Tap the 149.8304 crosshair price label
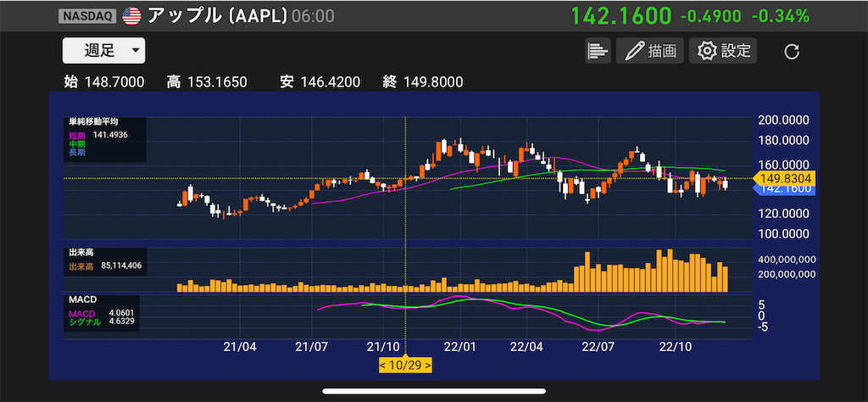Viewport: 868px width, 402px height. [x=785, y=178]
